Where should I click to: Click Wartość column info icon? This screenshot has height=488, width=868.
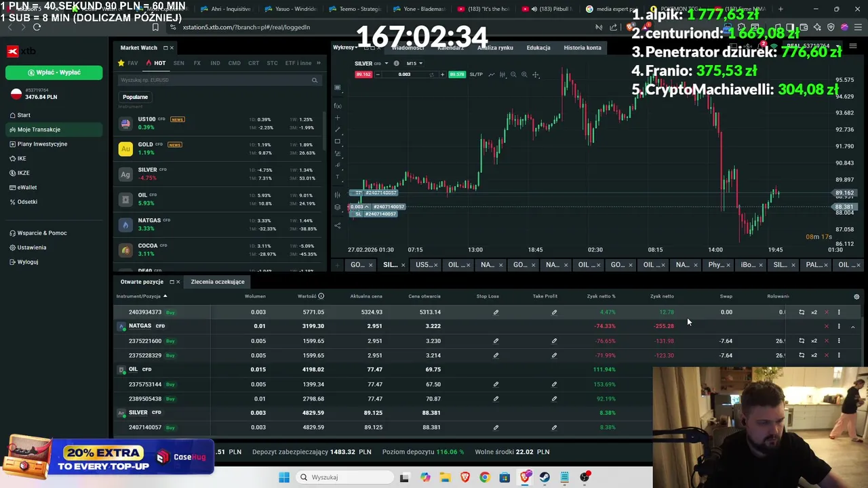[x=321, y=296]
